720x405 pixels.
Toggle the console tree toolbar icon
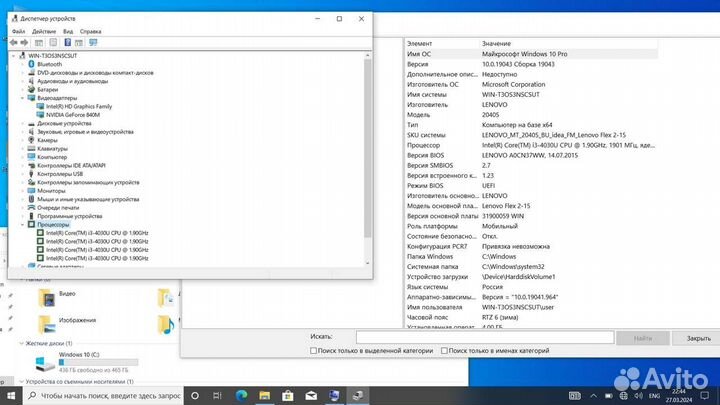tap(39, 43)
